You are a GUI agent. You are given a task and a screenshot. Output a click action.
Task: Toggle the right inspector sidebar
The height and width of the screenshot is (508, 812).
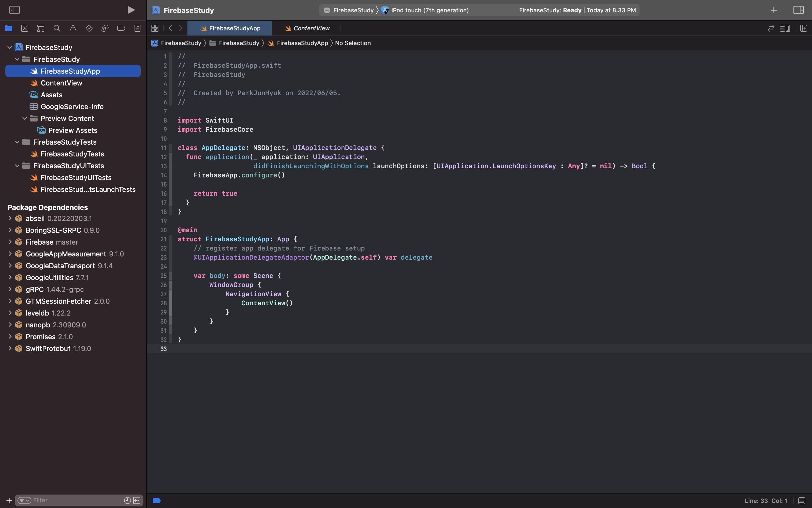coord(799,10)
